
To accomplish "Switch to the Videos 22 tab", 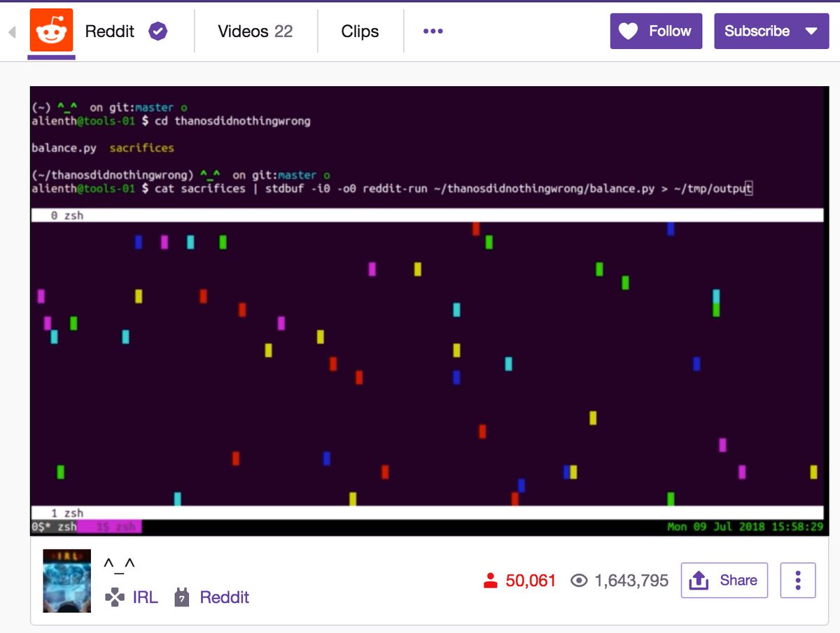I will [x=255, y=31].
